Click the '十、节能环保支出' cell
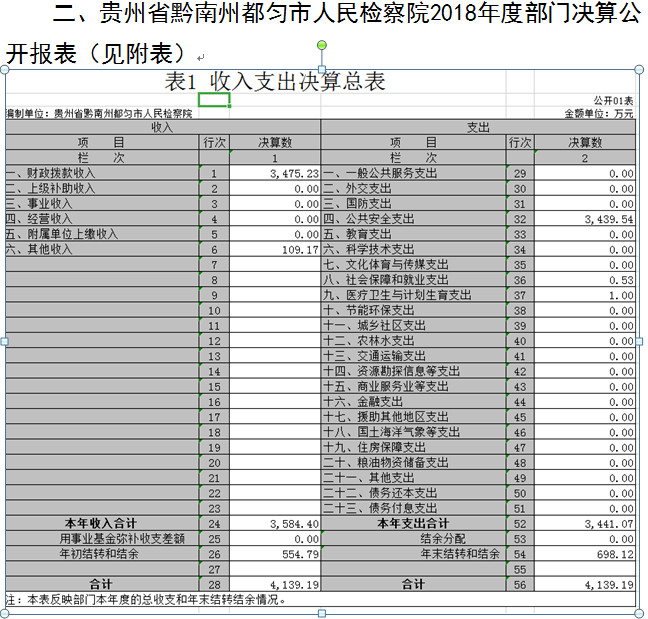 click(413, 310)
